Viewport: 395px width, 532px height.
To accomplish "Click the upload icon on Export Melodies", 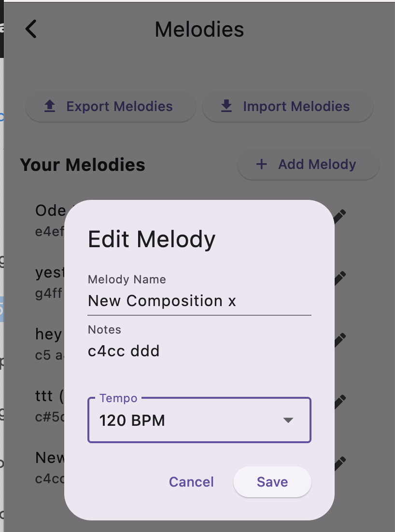I will click(x=49, y=106).
